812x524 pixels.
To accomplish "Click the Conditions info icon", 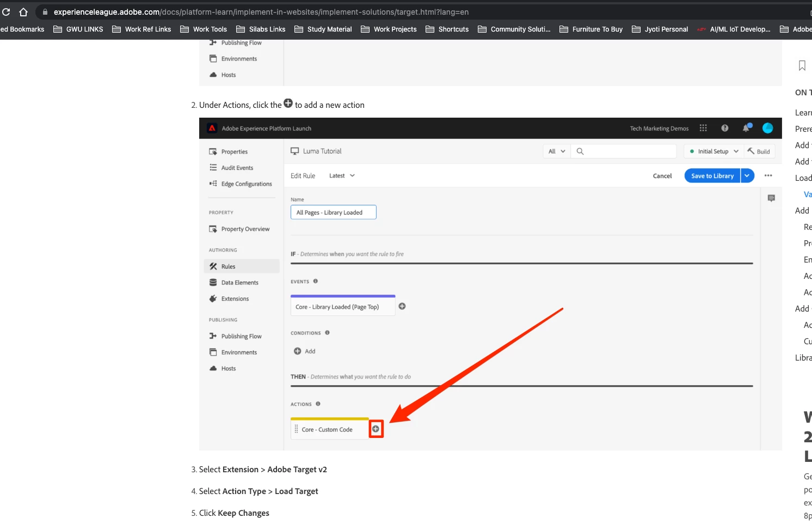I will 327,333.
